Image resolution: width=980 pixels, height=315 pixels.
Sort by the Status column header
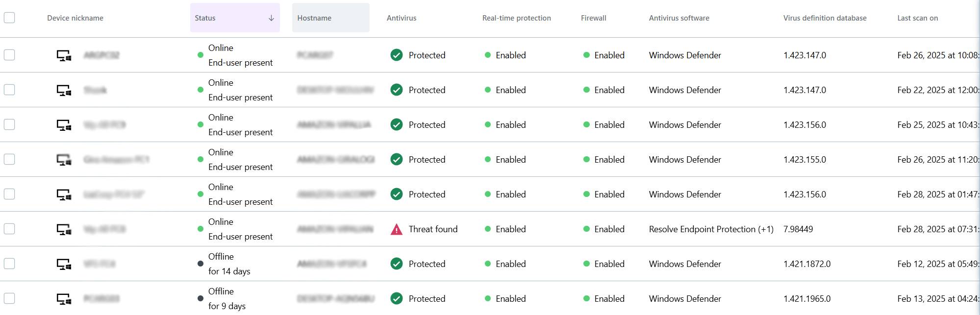point(205,18)
